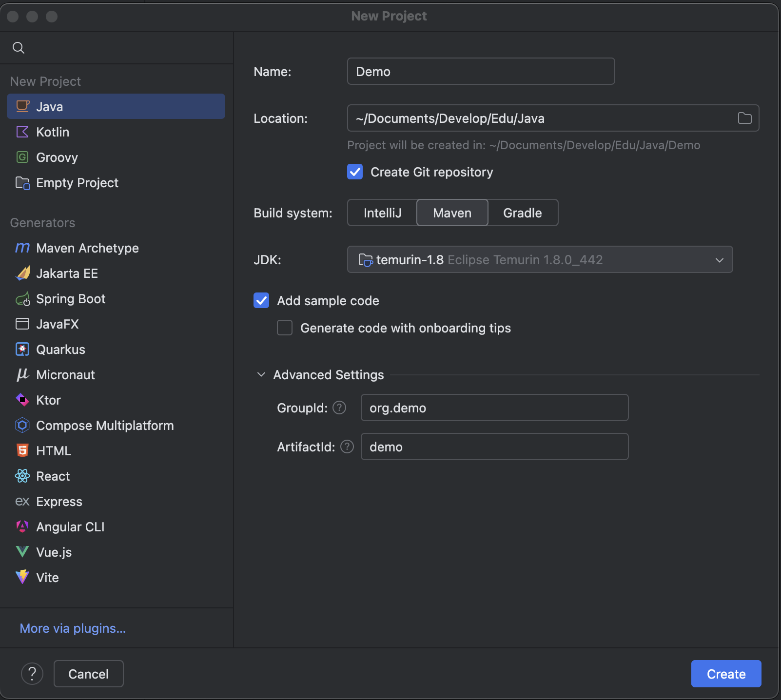Open the JDK dropdown arrow

point(720,260)
